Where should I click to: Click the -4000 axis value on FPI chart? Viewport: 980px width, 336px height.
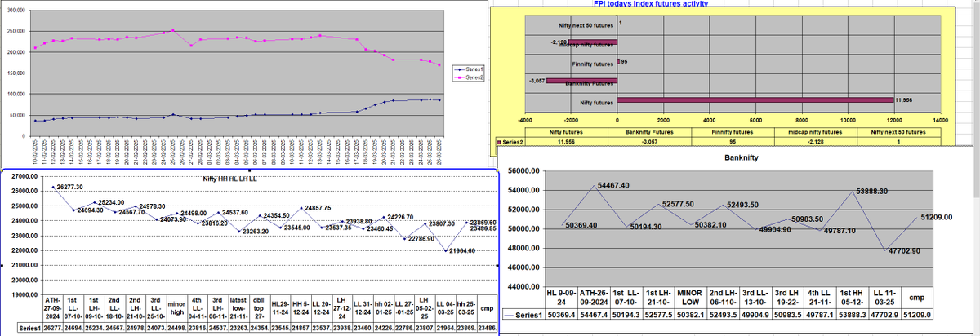(525, 119)
